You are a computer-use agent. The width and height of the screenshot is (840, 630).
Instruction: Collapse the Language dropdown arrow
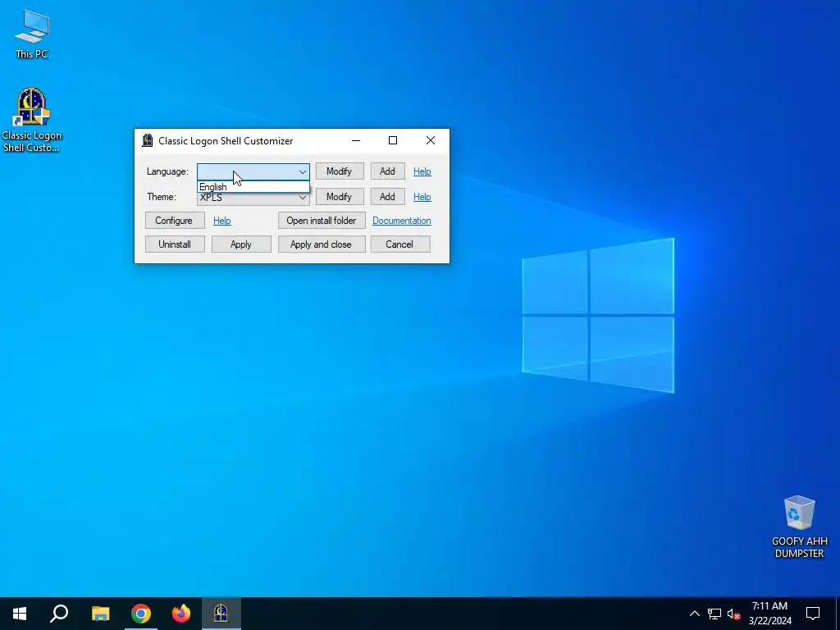pos(303,172)
